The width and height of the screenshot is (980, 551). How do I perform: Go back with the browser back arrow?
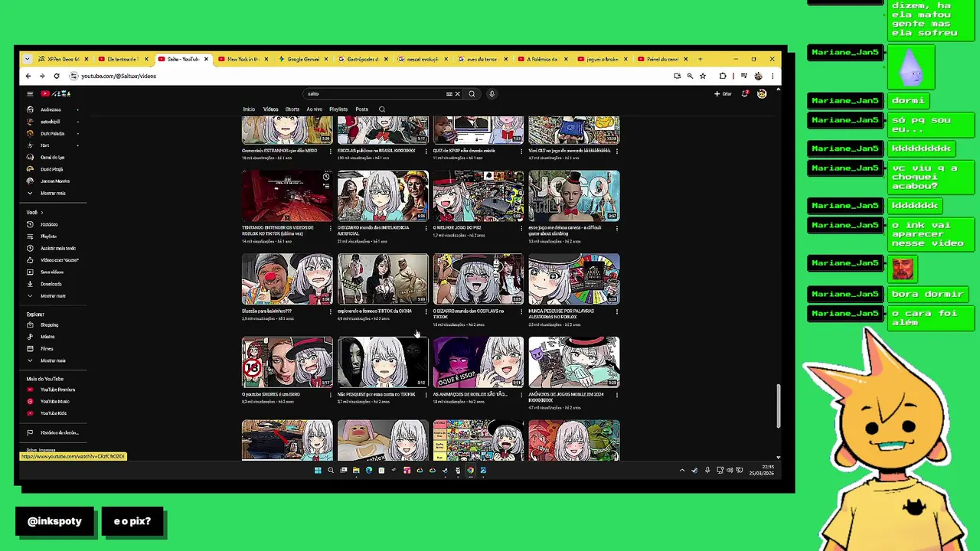coord(28,76)
